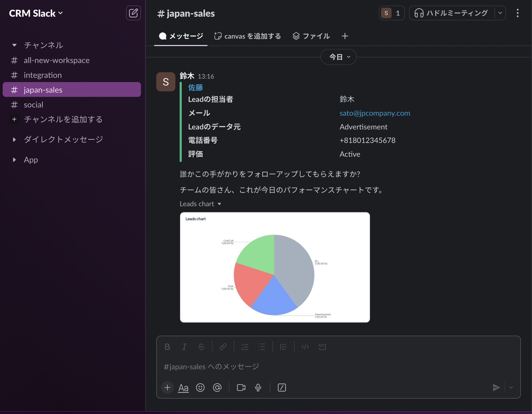Open the canvas を追加する tab
The image size is (532, 414).
pos(247,36)
